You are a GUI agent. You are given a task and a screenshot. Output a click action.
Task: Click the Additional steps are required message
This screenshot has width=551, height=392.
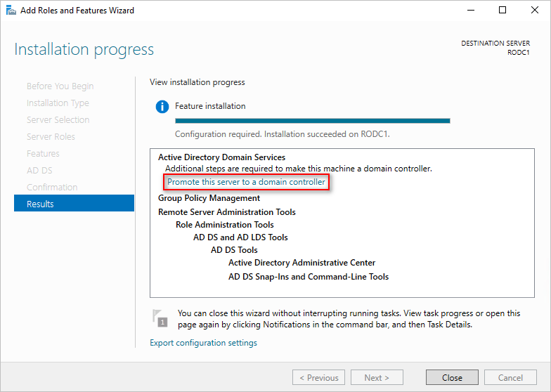click(x=299, y=169)
